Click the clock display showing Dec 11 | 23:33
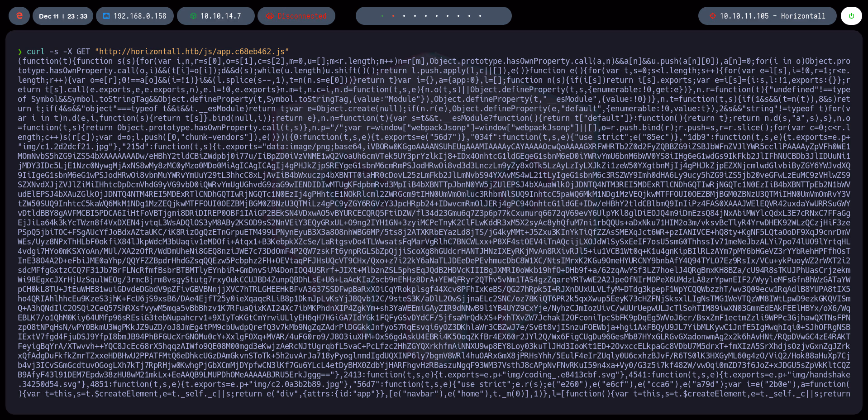Screen dimensions: 868x420 63,15
